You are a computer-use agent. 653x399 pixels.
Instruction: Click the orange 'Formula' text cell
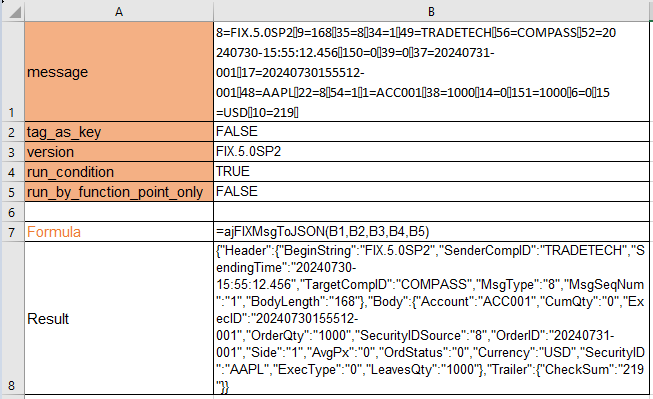[x=119, y=232]
